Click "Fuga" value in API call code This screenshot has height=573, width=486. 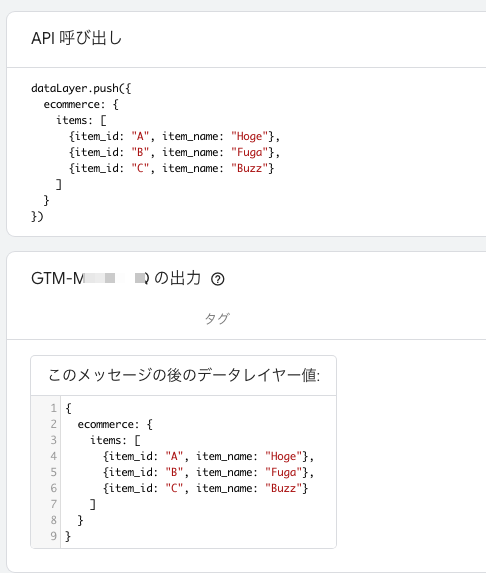coord(250,152)
